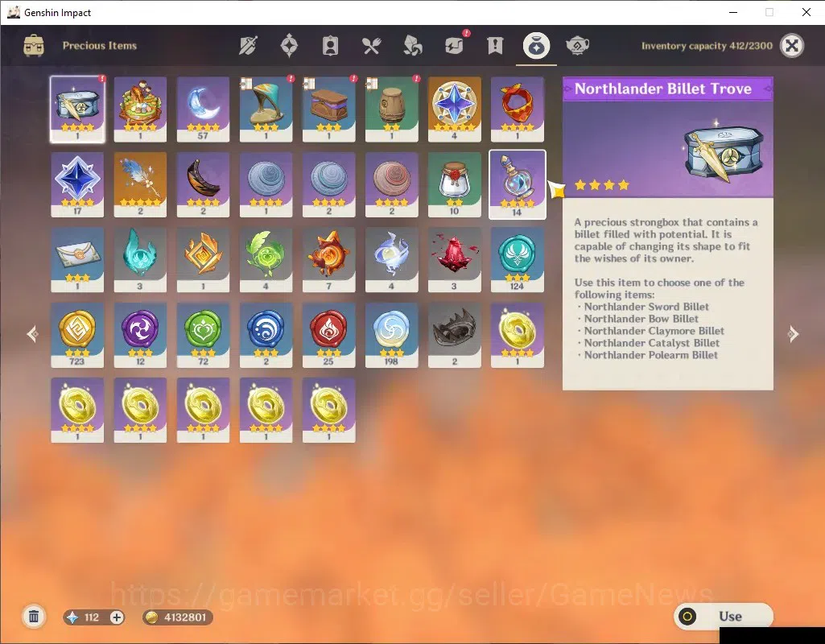Select the Pyro Sigil with 25
Image resolution: width=825 pixels, height=644 pixels.
point(329,335)
